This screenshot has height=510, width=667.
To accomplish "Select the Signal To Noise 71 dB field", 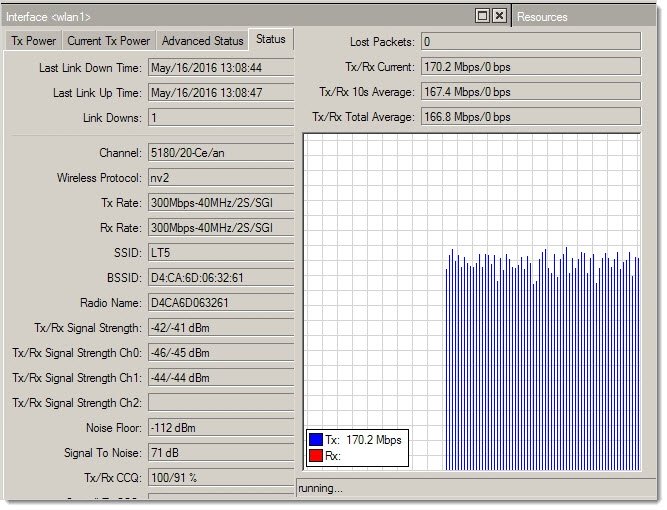I will tap(221, 453).
